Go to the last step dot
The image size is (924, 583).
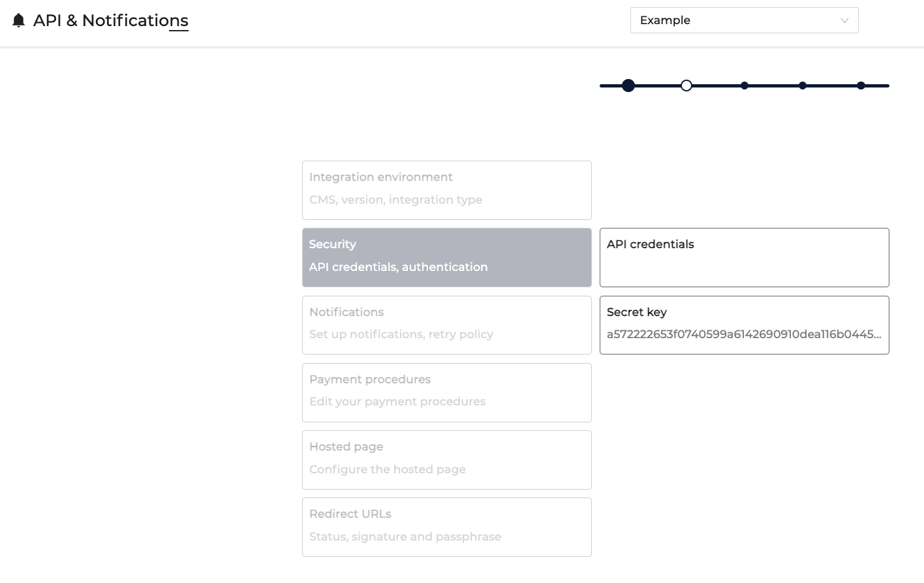tap(861, 86)
